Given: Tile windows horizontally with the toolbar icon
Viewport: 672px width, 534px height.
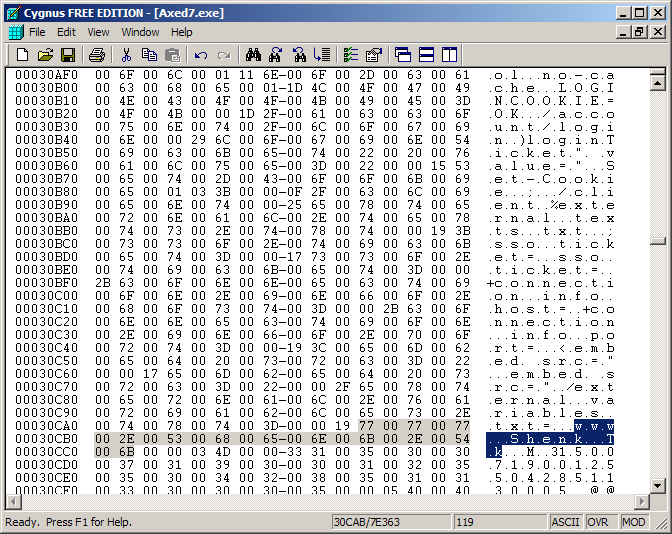Looking at the screenshot, I should [426, 55].
